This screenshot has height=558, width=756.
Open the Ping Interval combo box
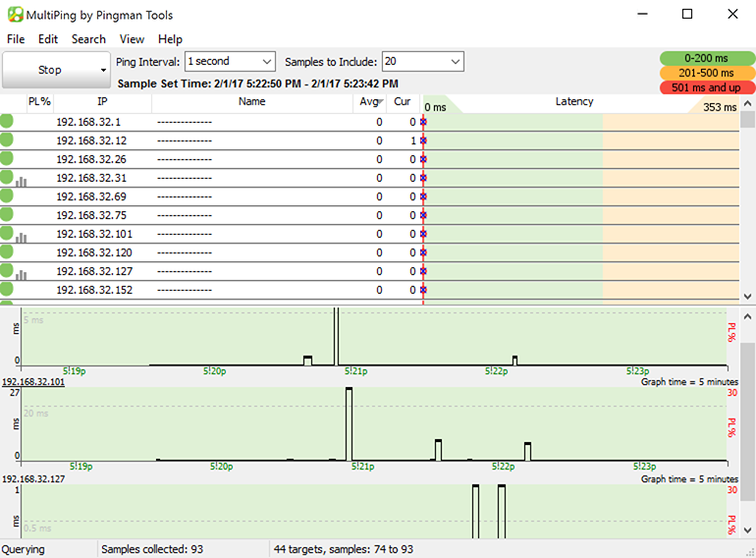(x=230, y=61)
